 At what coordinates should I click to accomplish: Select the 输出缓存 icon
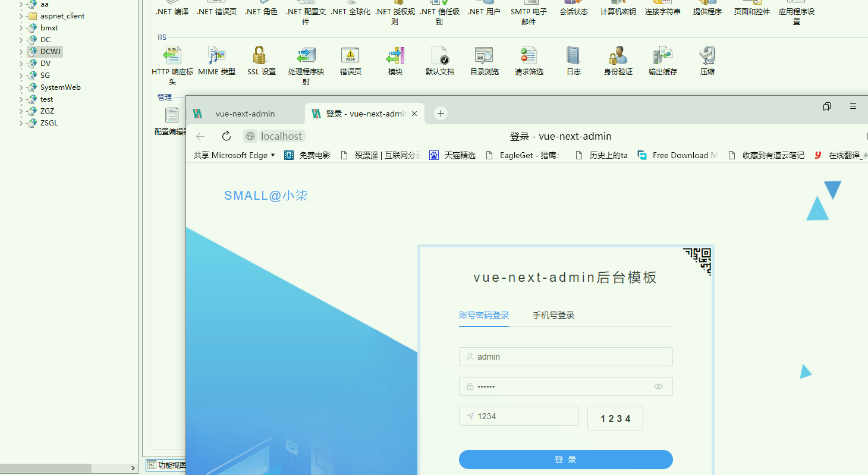[x=662, y=56]
